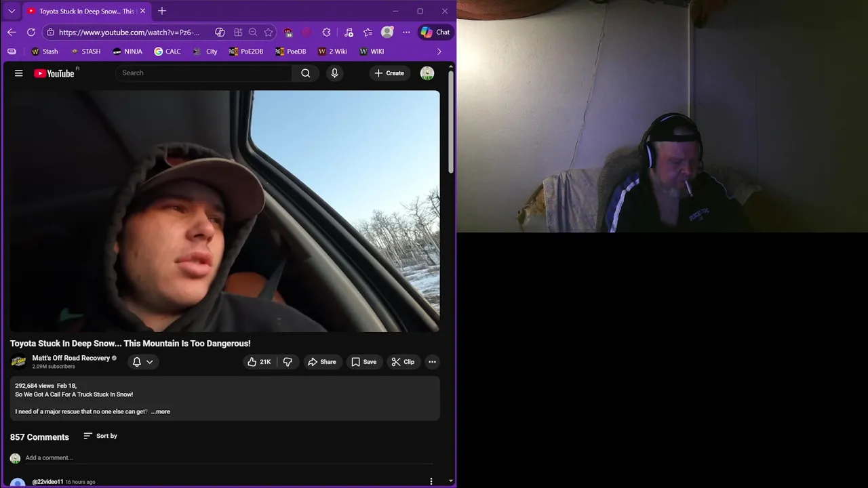The height and width of the screenshot is (488, 868).
Task: Open the Stash bookmark
Action: click(x=45, y=52)
